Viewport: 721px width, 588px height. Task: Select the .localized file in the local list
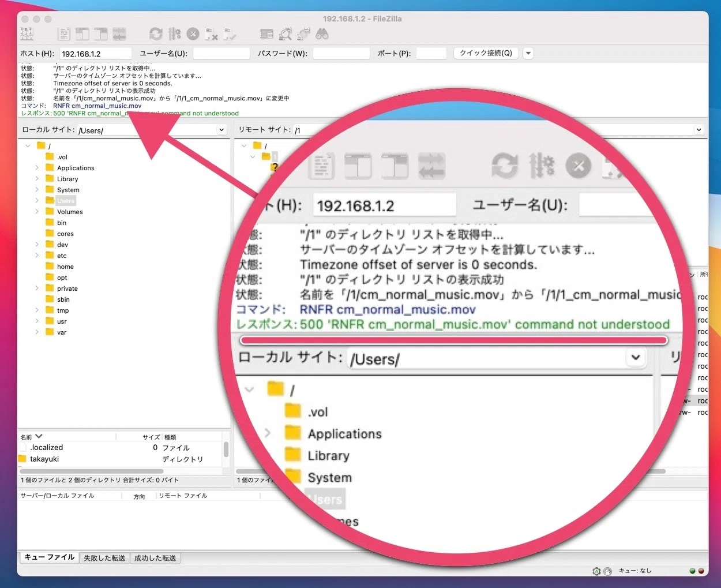(x=47, y=447)
